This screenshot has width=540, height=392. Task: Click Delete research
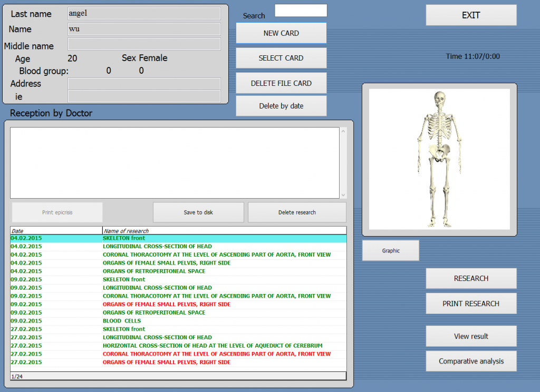tap(296, 212)
